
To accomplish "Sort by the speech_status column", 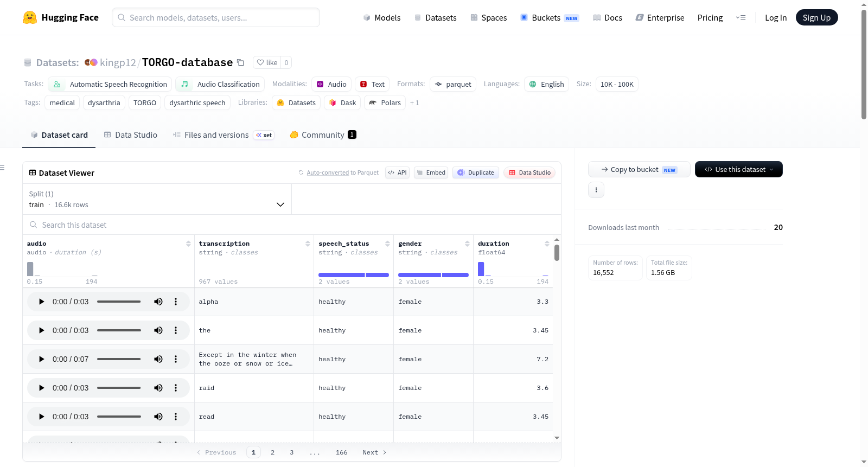I will click(387, 244).
